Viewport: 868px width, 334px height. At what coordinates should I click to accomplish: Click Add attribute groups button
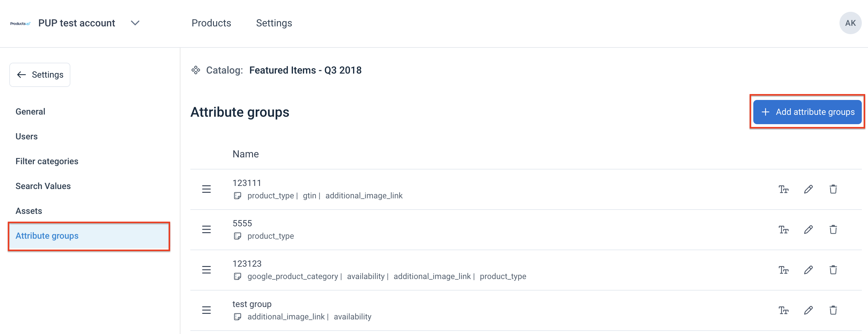point(807,112)
